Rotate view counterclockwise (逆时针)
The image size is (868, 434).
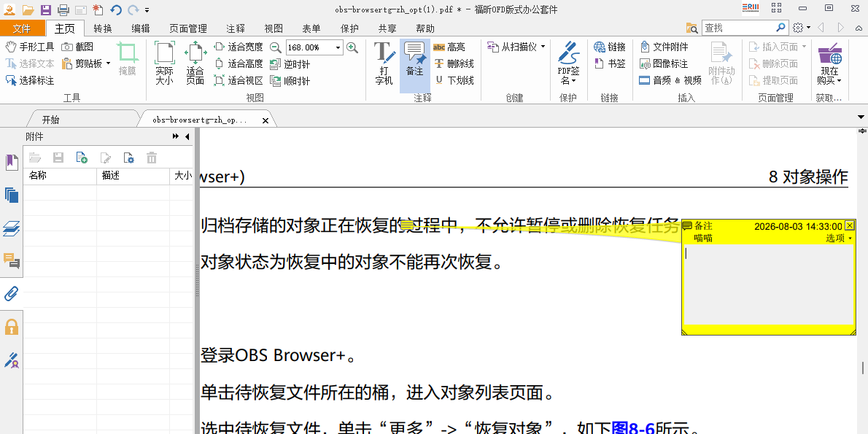[290, 63]
